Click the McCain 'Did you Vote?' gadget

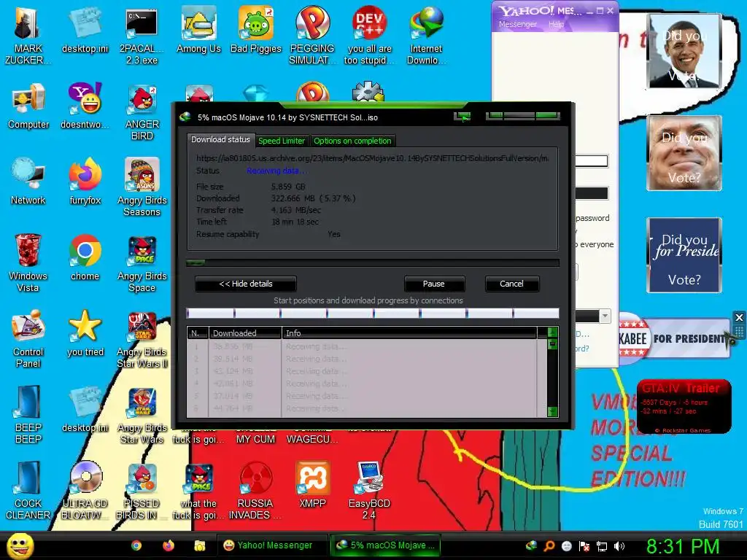click(684, 153)
